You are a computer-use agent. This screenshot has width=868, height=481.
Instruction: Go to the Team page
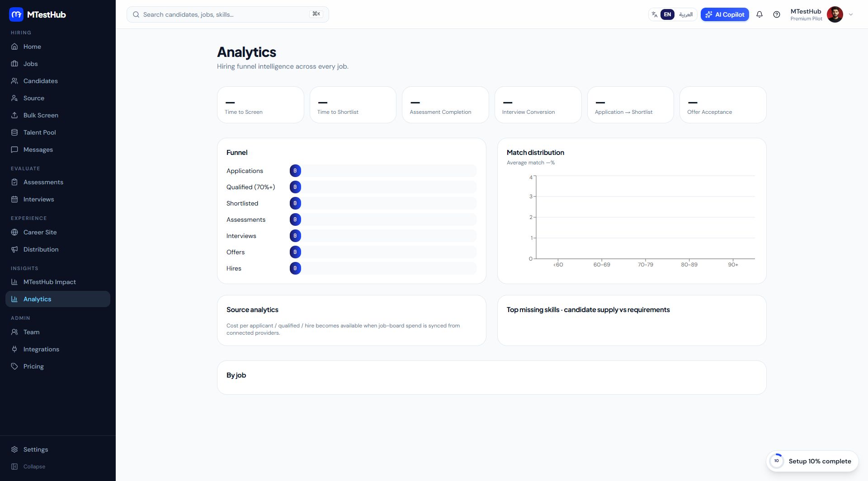coord(58,332)
